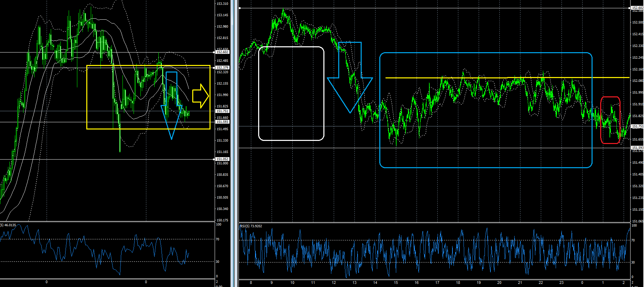Select the 151.052 price level label
Screen dimensions: 644x287
click(x=222, y=159)
